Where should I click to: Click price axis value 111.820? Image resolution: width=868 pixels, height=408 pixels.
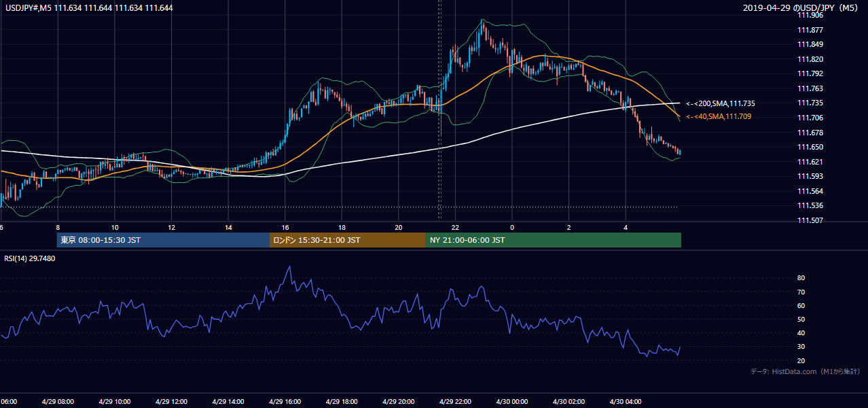810,59
